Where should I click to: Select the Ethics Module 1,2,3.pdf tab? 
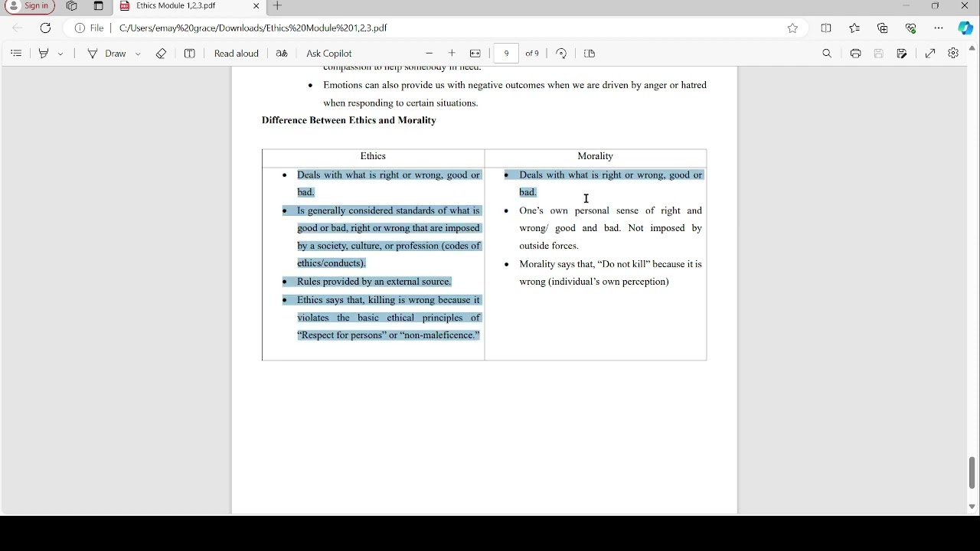point(190,6)
